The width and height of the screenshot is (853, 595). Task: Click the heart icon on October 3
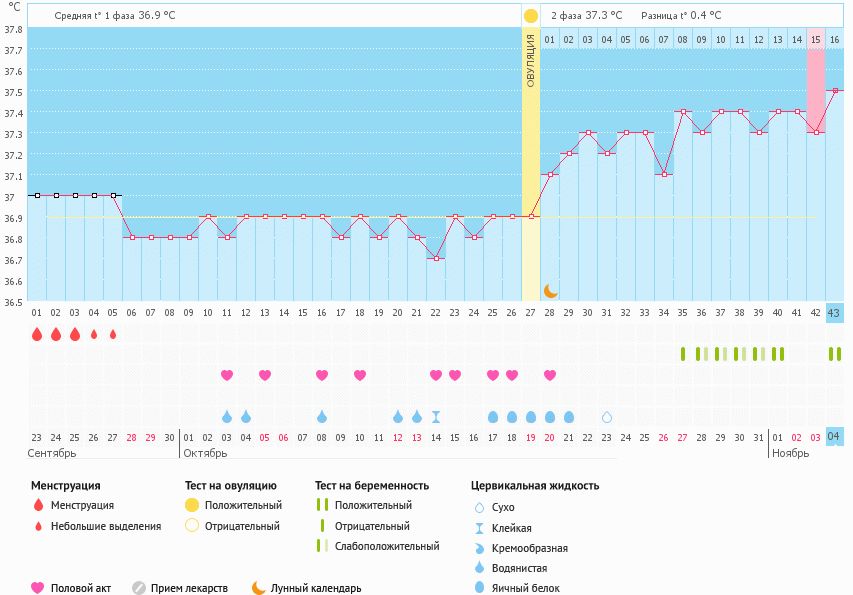(227, 375)
